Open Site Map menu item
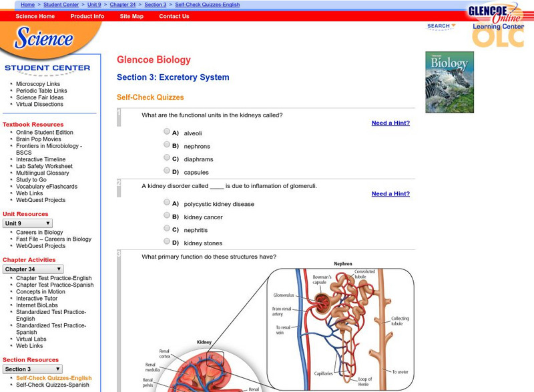The width and height of the screenshot is (534, 392). pyautogui.click(x=131, y=16)
